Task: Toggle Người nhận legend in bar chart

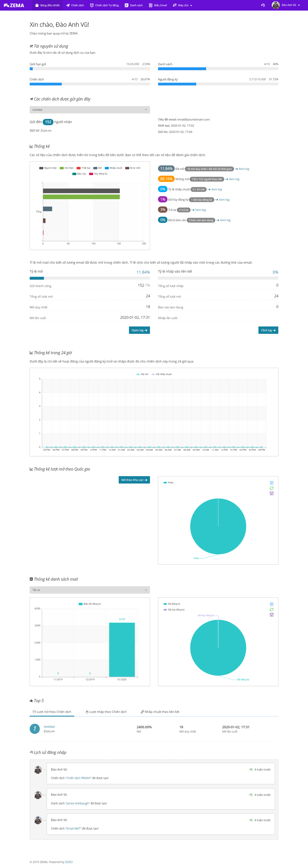Action: click(48, 168)
